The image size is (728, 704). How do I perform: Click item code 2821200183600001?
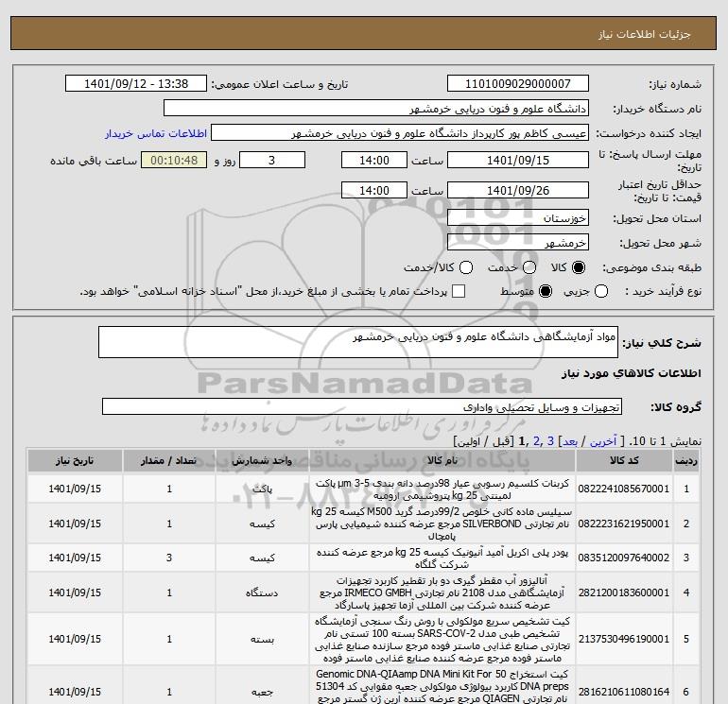624,592
